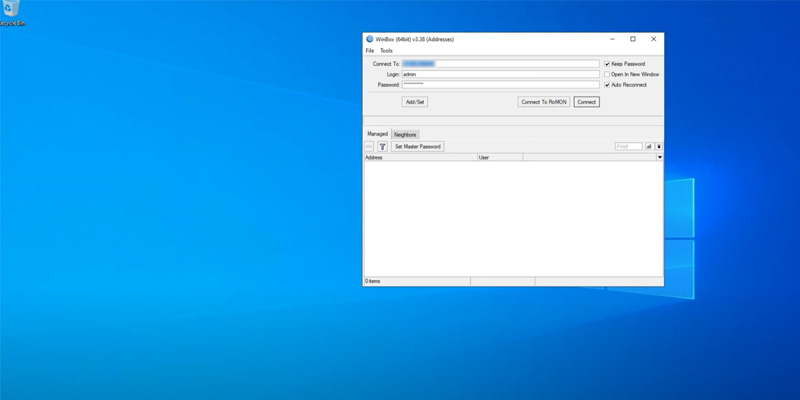Screen dimensions: 800x400
Task: Click the '0 items' status bar text
Action: coord(372,281)
